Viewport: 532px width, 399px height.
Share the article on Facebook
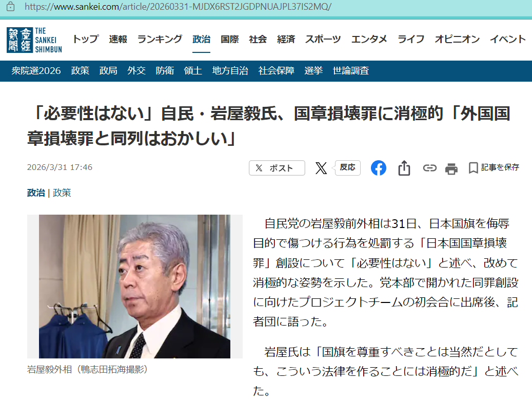pyautogui.click(x=378, y=168)
